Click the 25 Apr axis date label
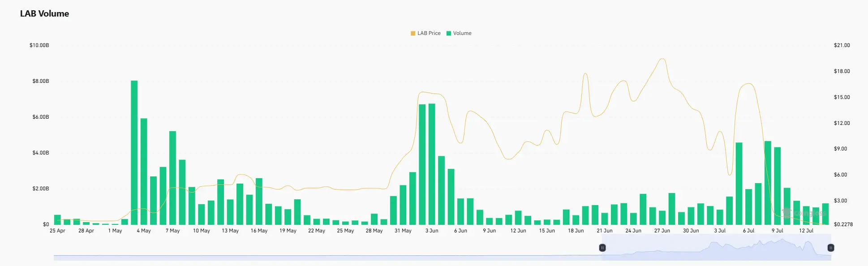868x266 pixels. [x=57, y=231]
